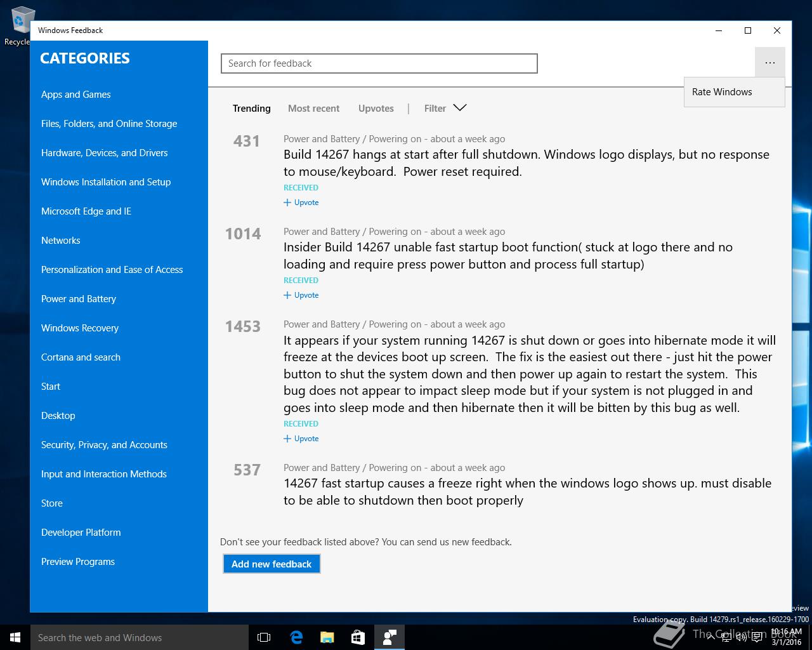Open the Preview Programs category

(78, 562)
